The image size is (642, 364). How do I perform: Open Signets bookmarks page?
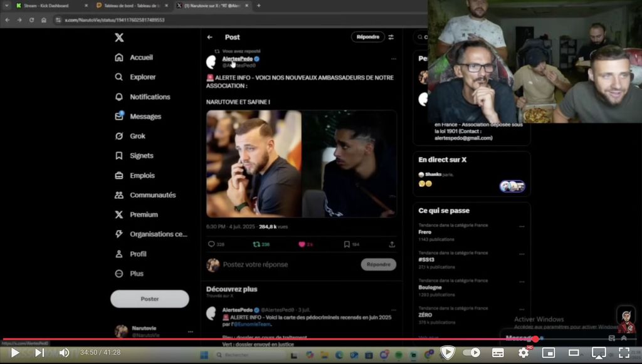click(x=134, y=155)
